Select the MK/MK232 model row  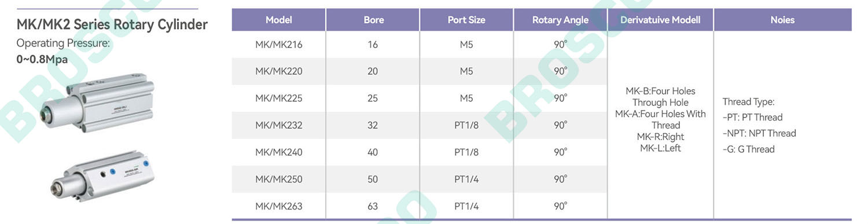[420, 125]
